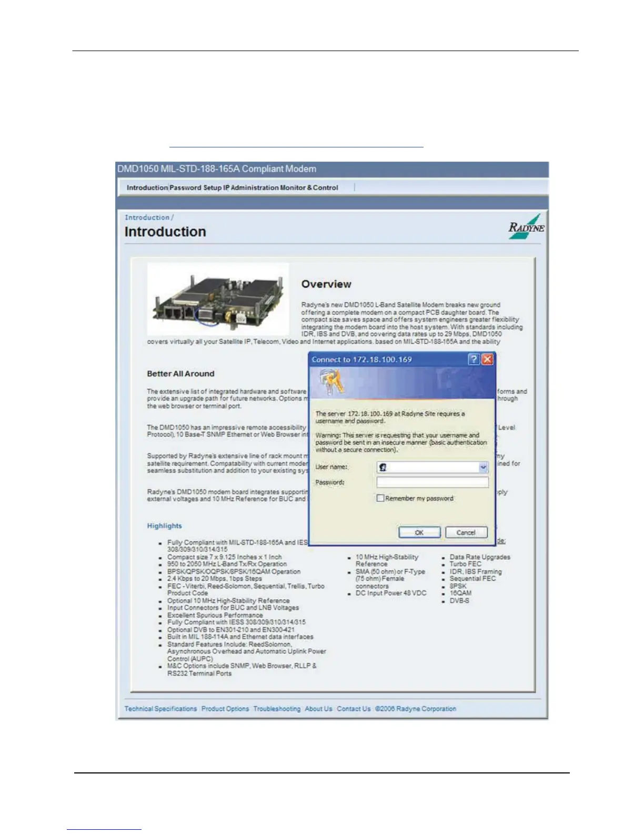This screenshot has width=644, height=834.
Task: Click the user avatar icon in User name field
Action: (383, 467)
